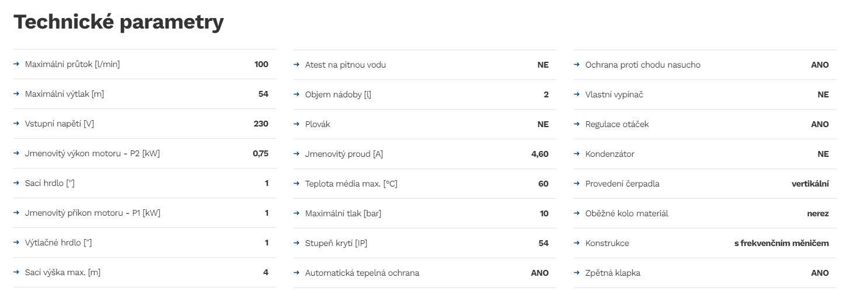Click the arrow icon next to Konstrukce
Image resolution: width=868 pixels, height=302 pixels.
577,243
